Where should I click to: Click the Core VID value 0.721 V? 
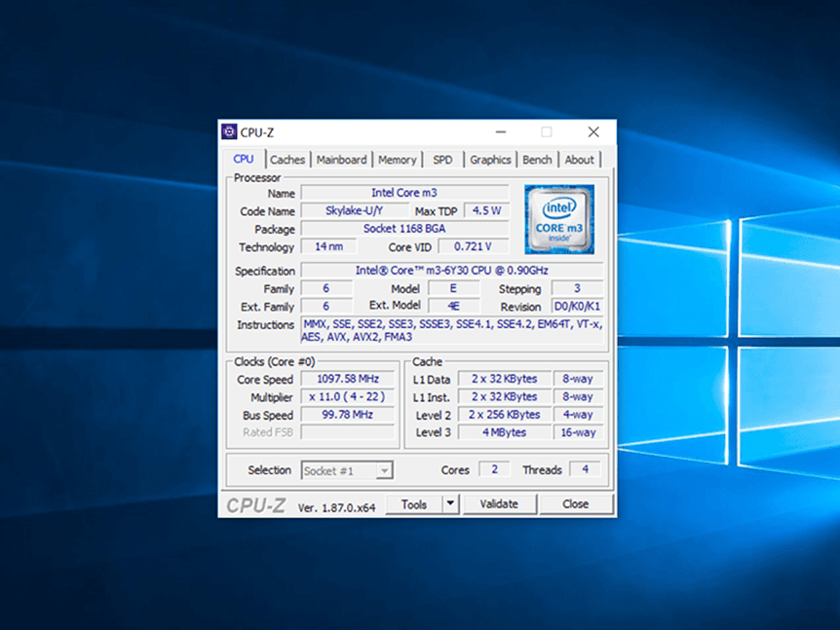[x=473, y=246]
